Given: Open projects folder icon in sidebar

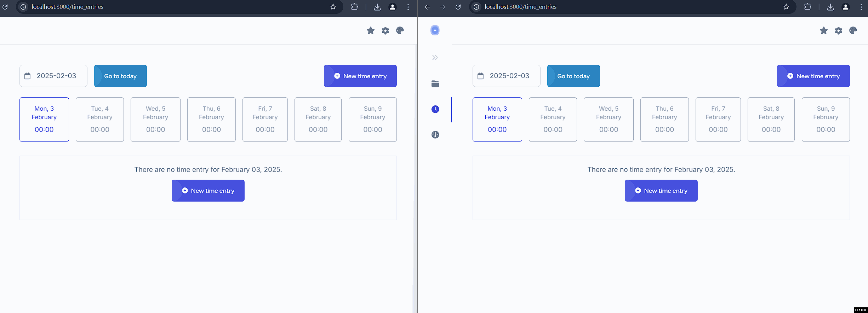Looking at the screenshot, I should (x=435, y=84).
